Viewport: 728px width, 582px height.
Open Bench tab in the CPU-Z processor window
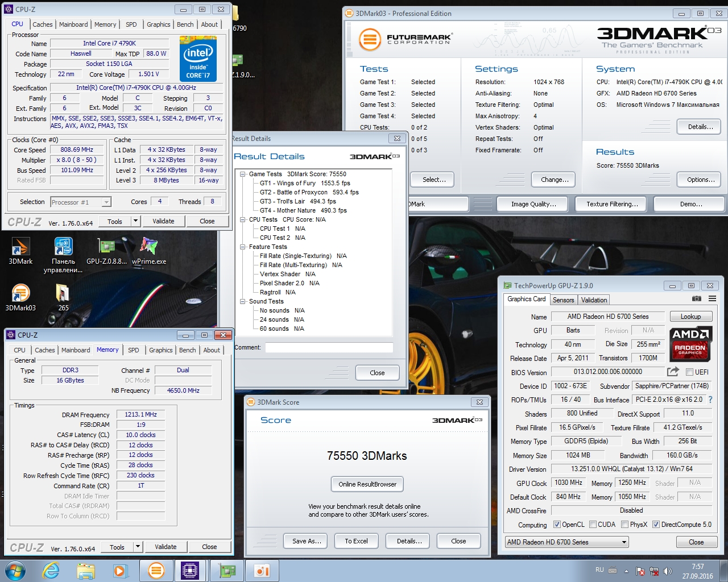click(x=185, y=24)
